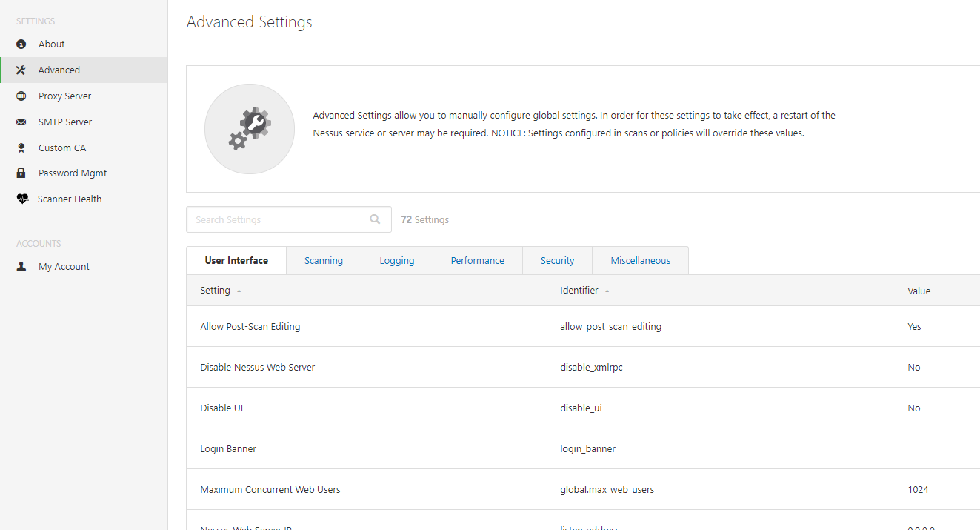Click the Advanced wrench tools icon

(x=21, y=70)
